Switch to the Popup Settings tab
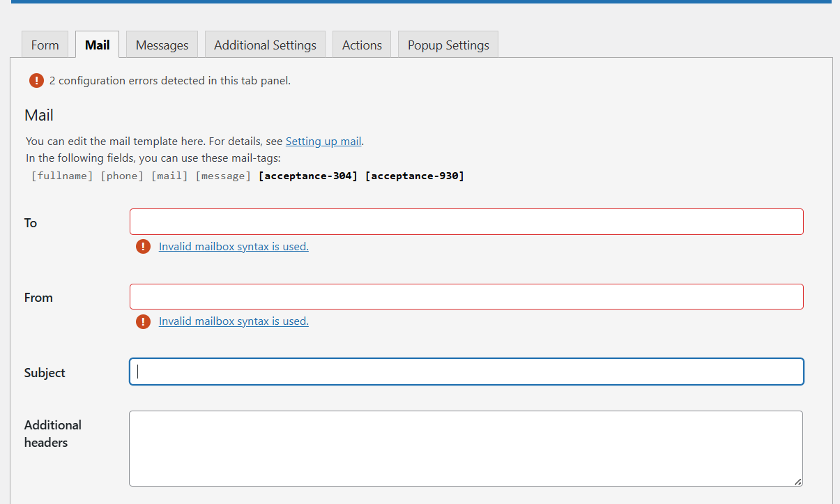The width and height of the screenshot is (840, 504). 448,45
